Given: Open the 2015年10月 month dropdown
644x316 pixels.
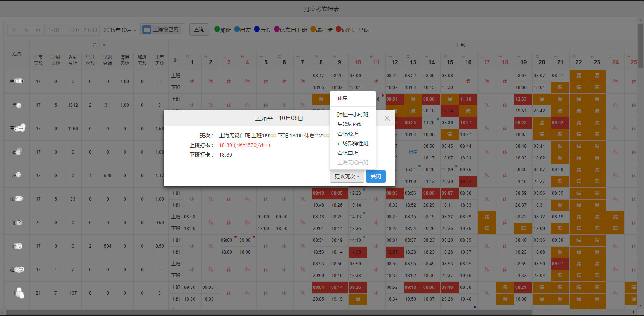Looking at the screenshot, I should [x=120, y=30].
